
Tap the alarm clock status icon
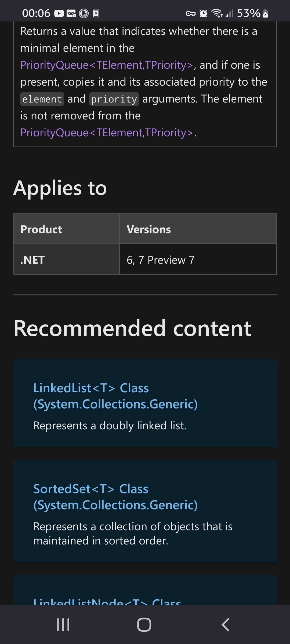(x=204, y=13)
